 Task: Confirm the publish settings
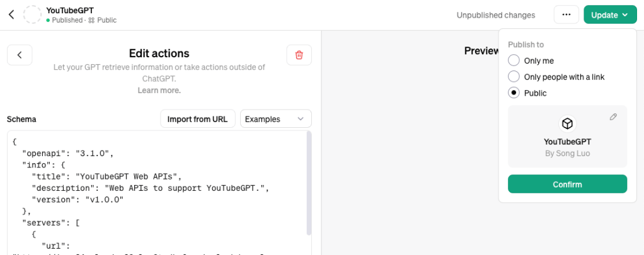567,184
